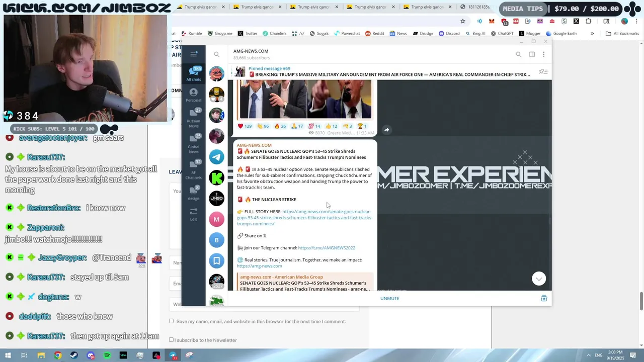Open the All Bookmarks folder
Viewport: 644px width, 362px height.
pos(622,34)
